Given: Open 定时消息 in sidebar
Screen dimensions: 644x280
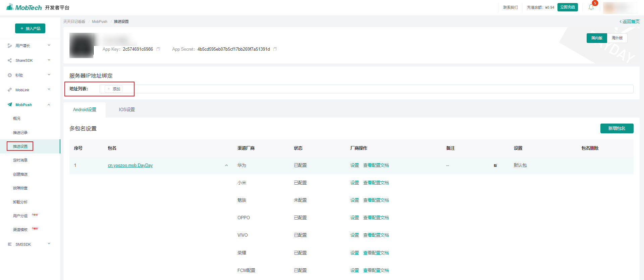Looking at the screenshot, I should point(20,160).
